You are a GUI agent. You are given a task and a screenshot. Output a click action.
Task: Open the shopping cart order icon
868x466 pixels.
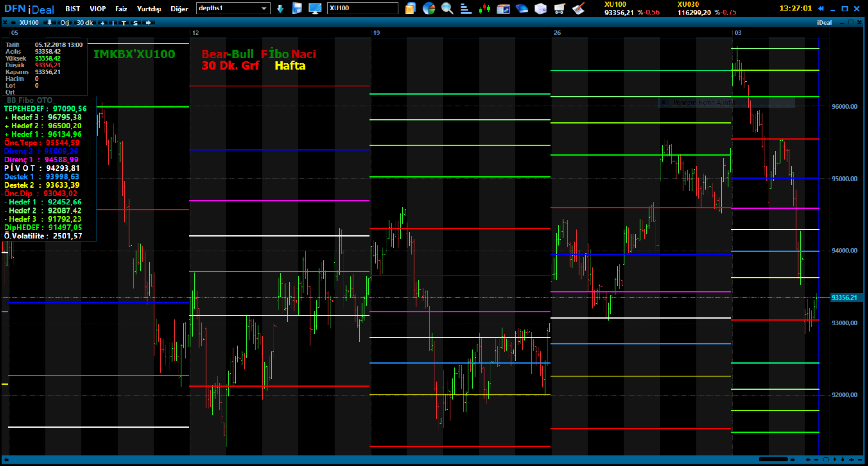(x=559, y=8)
